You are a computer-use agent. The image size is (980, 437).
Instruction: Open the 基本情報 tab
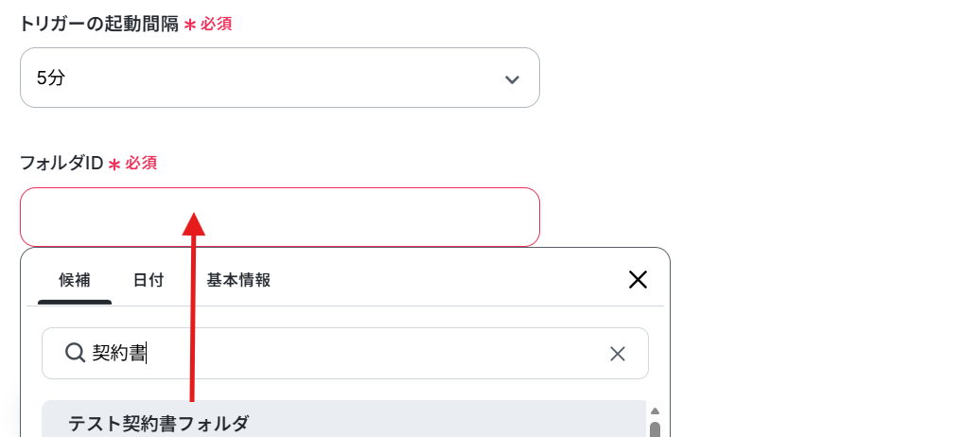(238, 280)
